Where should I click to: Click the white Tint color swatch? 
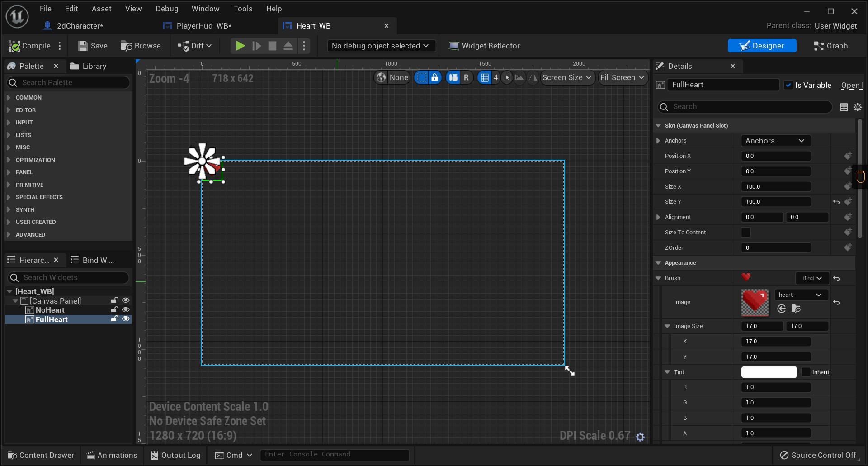click(x=769, y=372)
